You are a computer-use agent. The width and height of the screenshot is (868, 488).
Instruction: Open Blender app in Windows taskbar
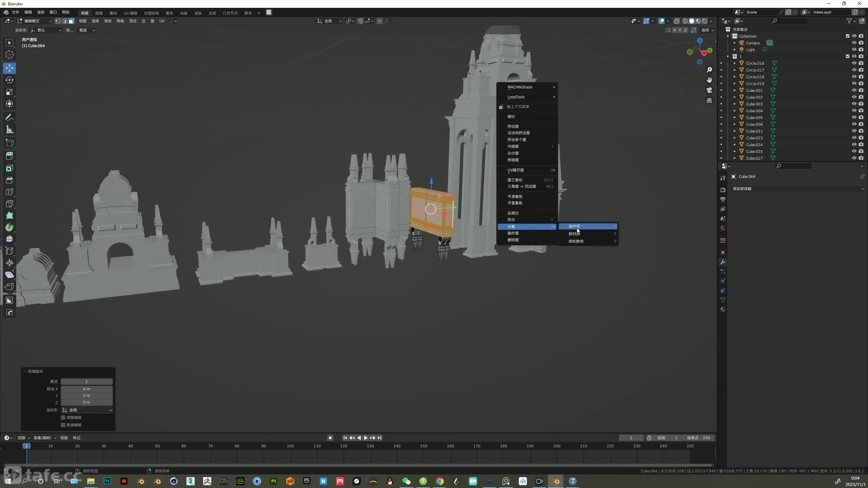pyautogui.click(x=556, y=481)
